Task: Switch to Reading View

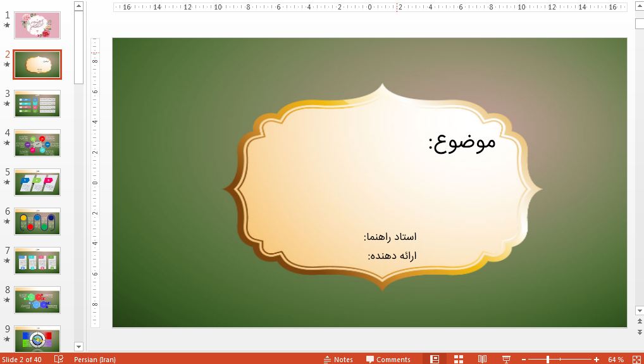Action: click(x=482, y=359)
